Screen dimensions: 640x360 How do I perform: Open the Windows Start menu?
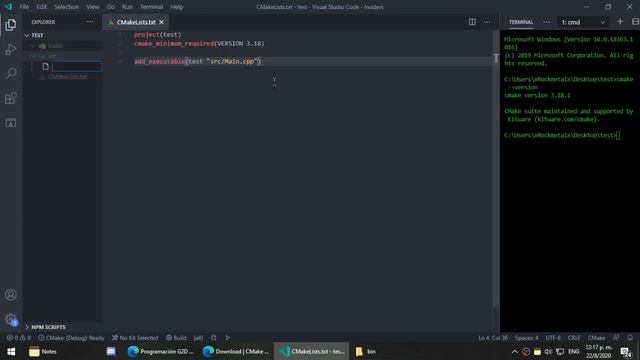(x=11, y=351)
